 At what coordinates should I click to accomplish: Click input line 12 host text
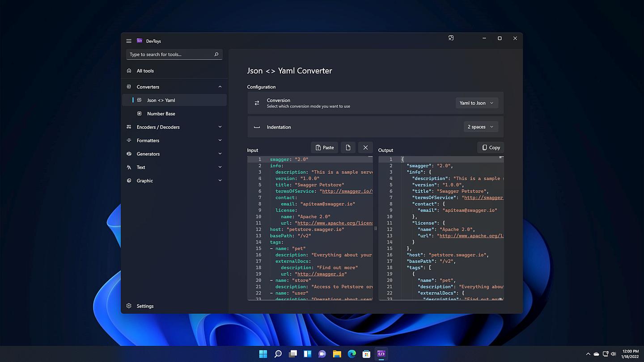(307, 229)
